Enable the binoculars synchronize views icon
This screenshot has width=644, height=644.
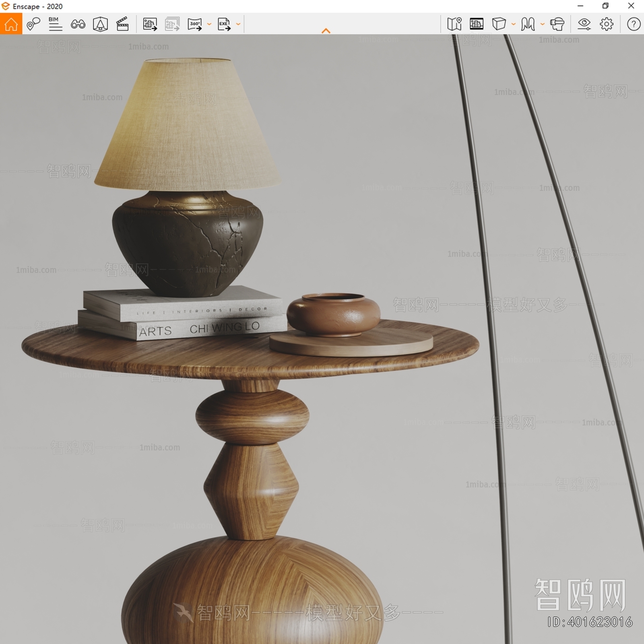pyautogui.click(x=78, y=24)
